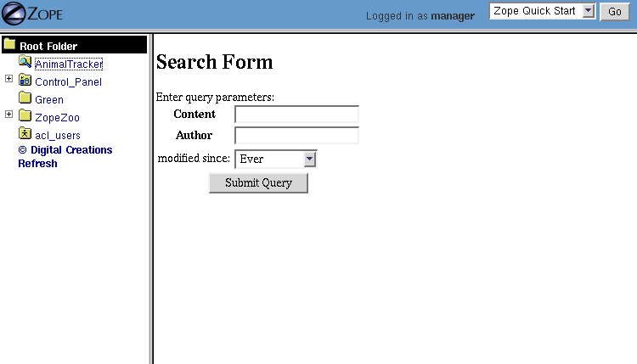Click the Green folder icon
The width and height of the screenshot is (637, 364).
coord(25,98)
